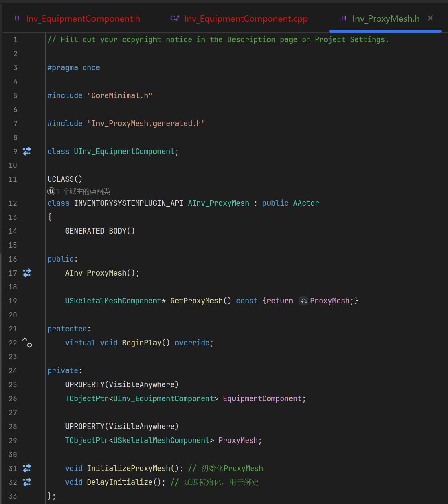Click the override gutter icon on line 22
This screenshot has width=448, height=504.
coord(27,342)
